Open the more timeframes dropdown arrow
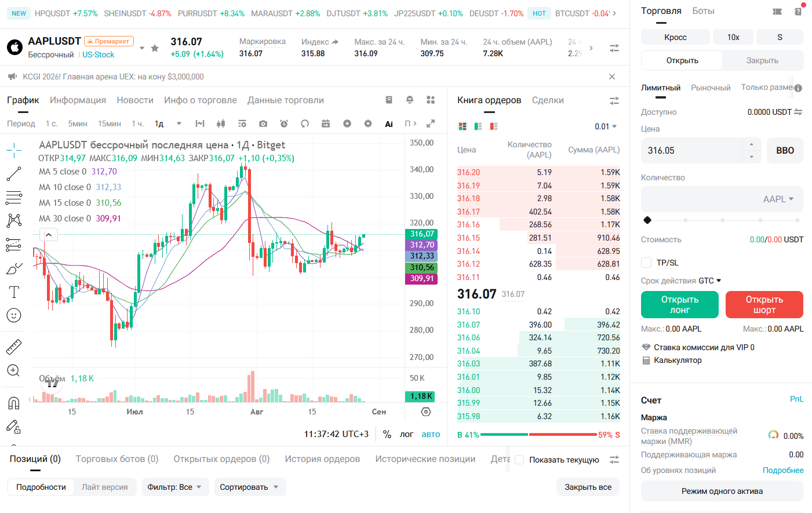Screen dimensions: 812x513 179,123
